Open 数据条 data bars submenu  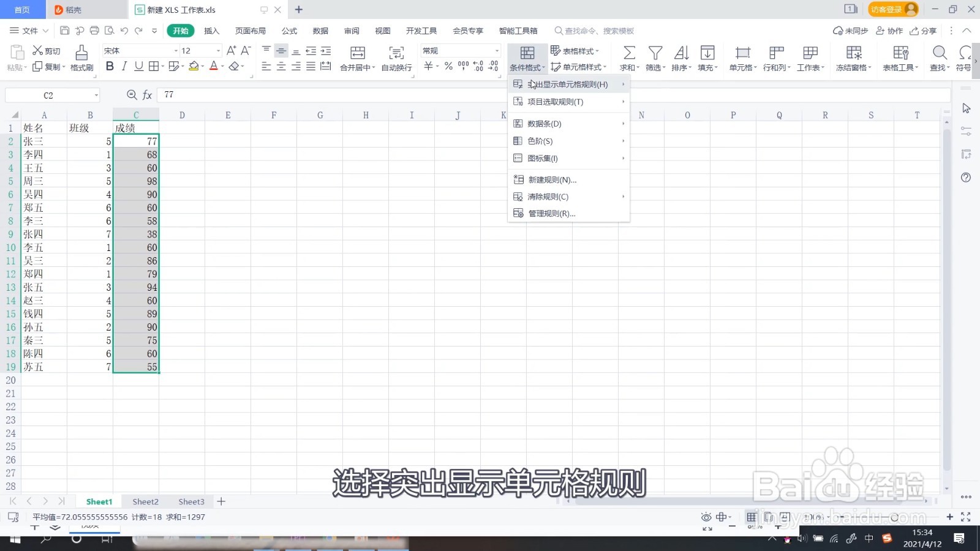click(x=568, y=124)
